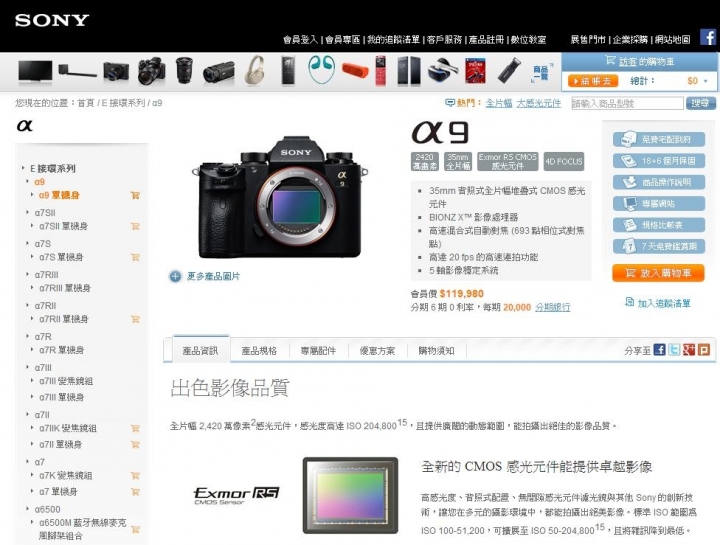Add α7IIK 變焦鏡組 to cart in sidebar

pyautogui.click(x=135, y=428)
